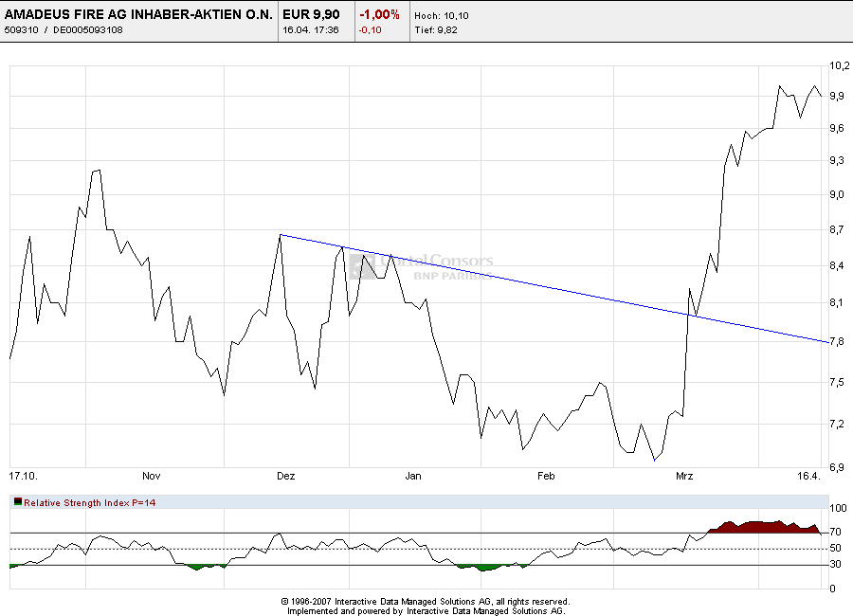Click the 6,9 price axis label
The image size is (853, 616).
pos(837,467)
